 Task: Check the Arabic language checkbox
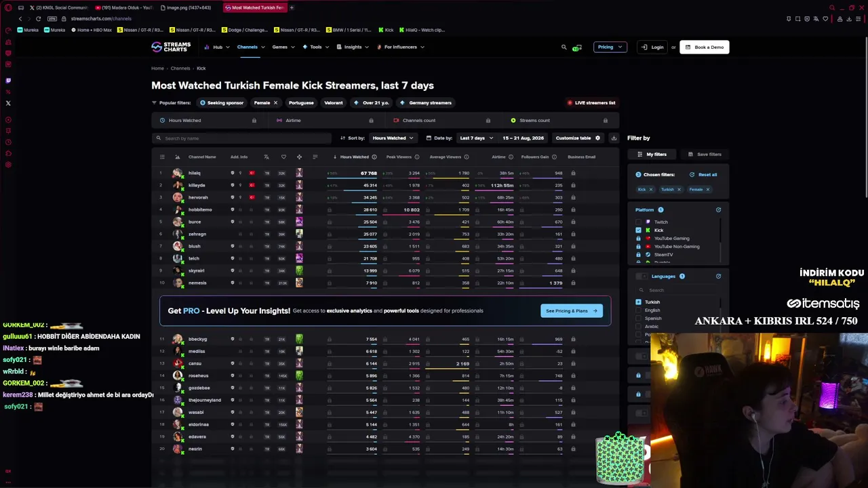(x=638, y=327)
